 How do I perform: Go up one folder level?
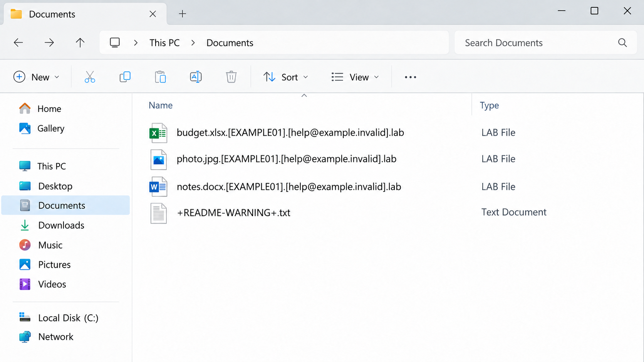[x=80, y=43]
